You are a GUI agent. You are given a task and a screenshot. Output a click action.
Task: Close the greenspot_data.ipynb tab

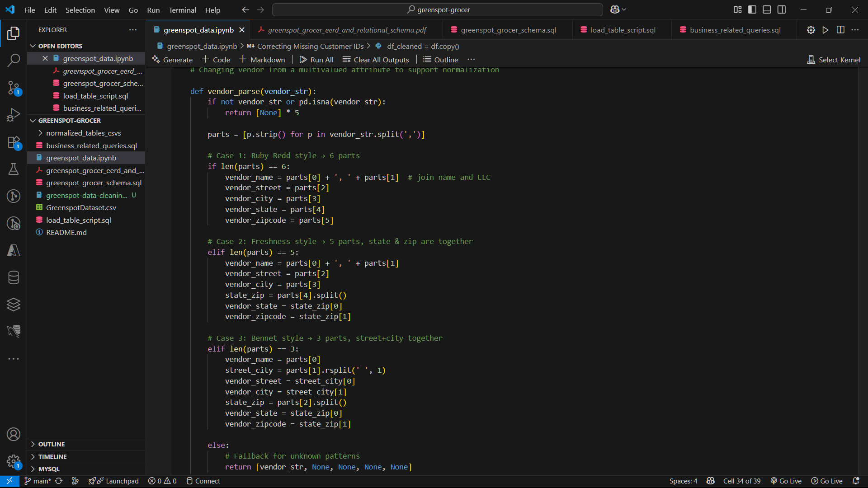tap(242, 30)
